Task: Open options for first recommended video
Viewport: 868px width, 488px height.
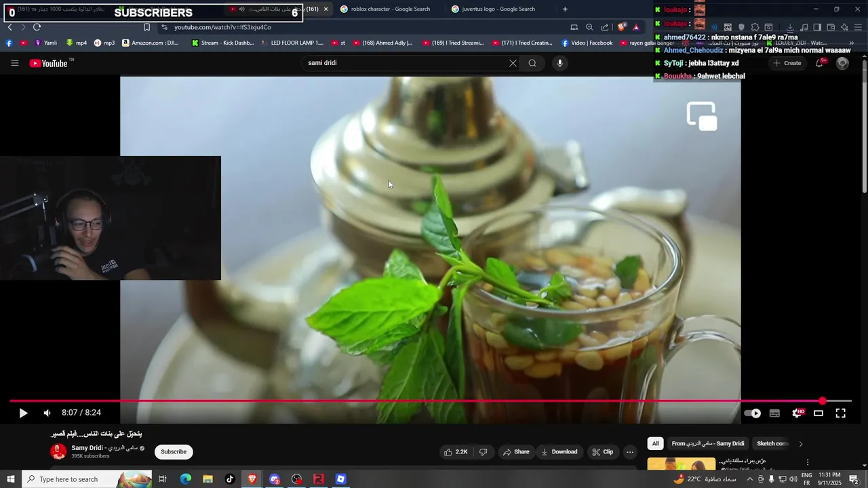Action: point(807,462)
